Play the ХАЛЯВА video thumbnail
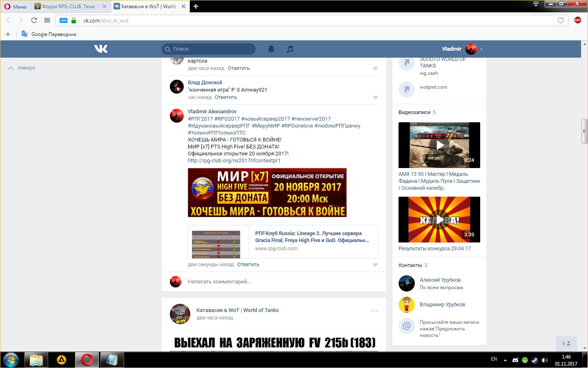Viewport: 588px width, 368px height. coord(439,220)
